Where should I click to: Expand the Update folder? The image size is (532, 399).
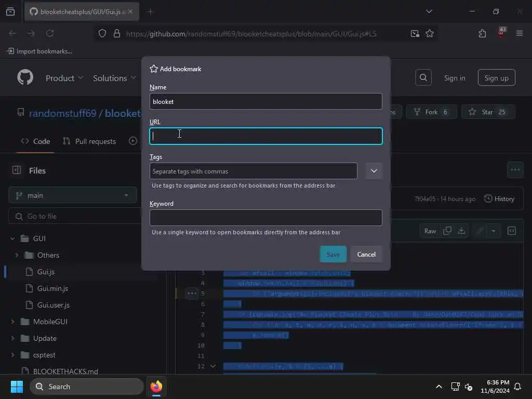tap(12, 338)
